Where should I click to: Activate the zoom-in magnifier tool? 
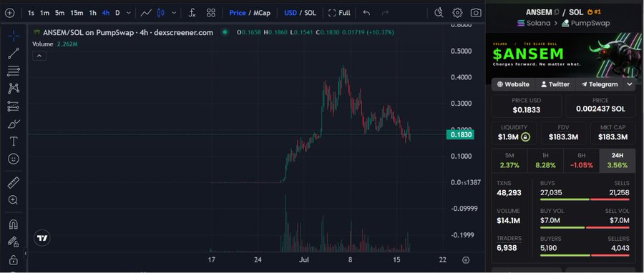(14, 200)
